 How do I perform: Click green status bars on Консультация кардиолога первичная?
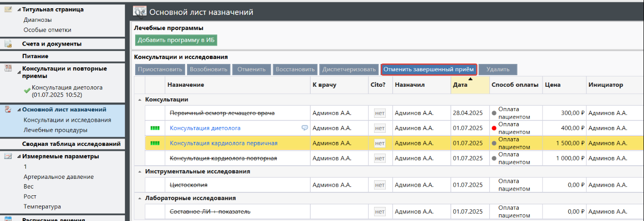[x=155, y=143]
